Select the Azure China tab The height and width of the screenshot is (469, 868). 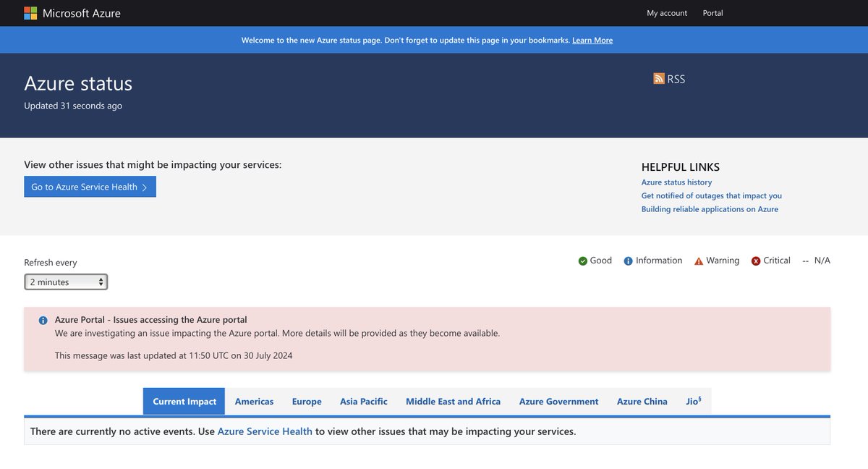point(642,402)
